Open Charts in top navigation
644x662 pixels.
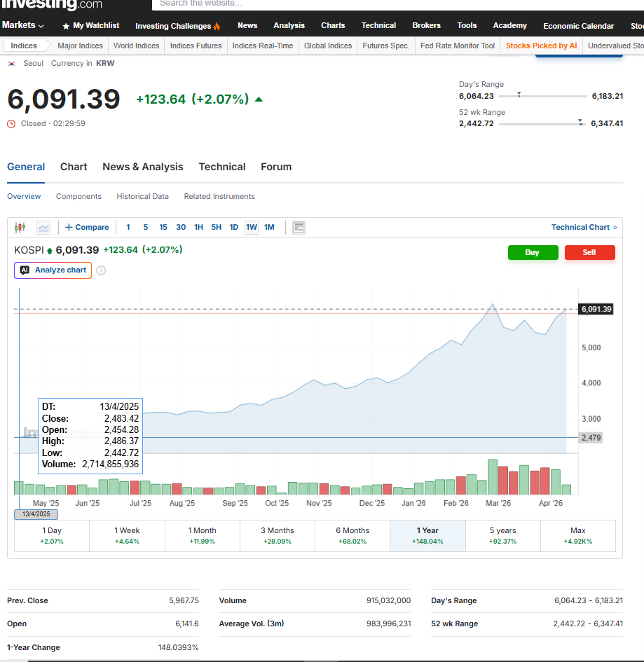(333, 25)
